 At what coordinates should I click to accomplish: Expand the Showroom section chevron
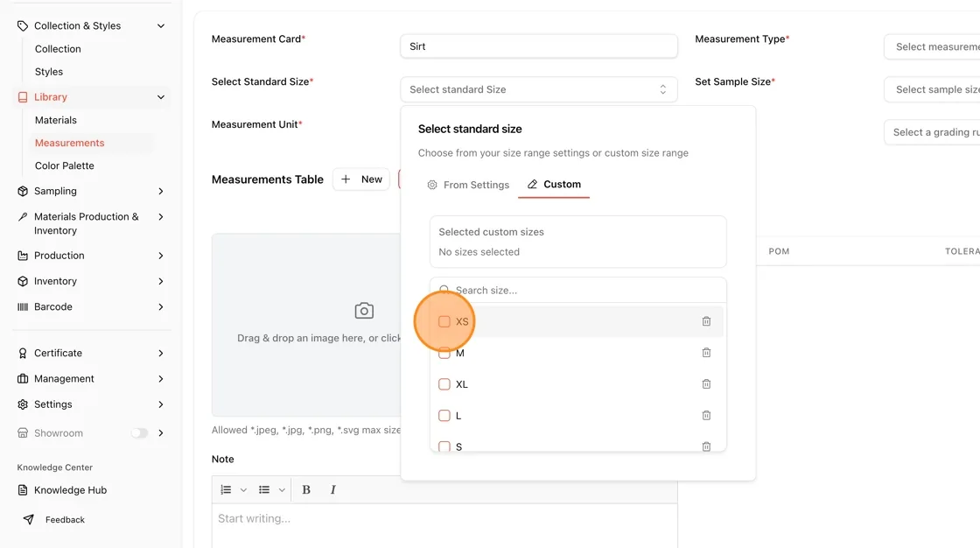161,433
